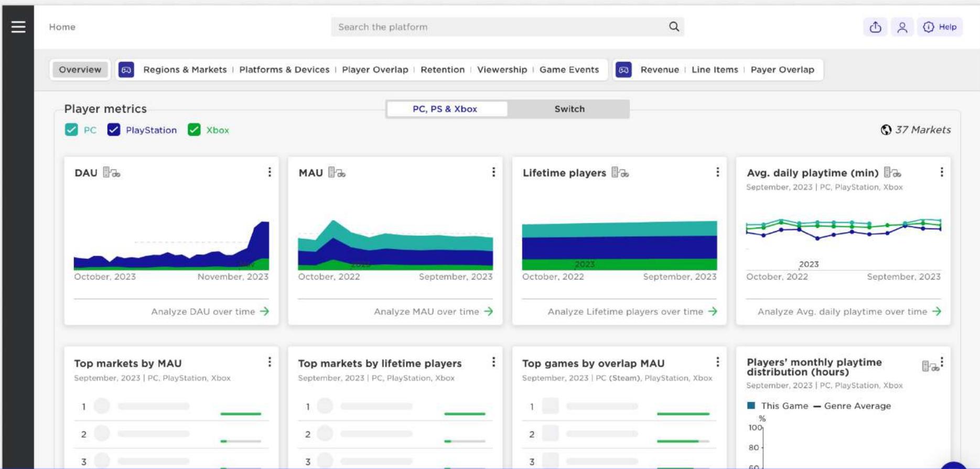980x469 pixels.
Task: Click rank 2 bar in Top games by overlap MAU
Action: point(683,441)
